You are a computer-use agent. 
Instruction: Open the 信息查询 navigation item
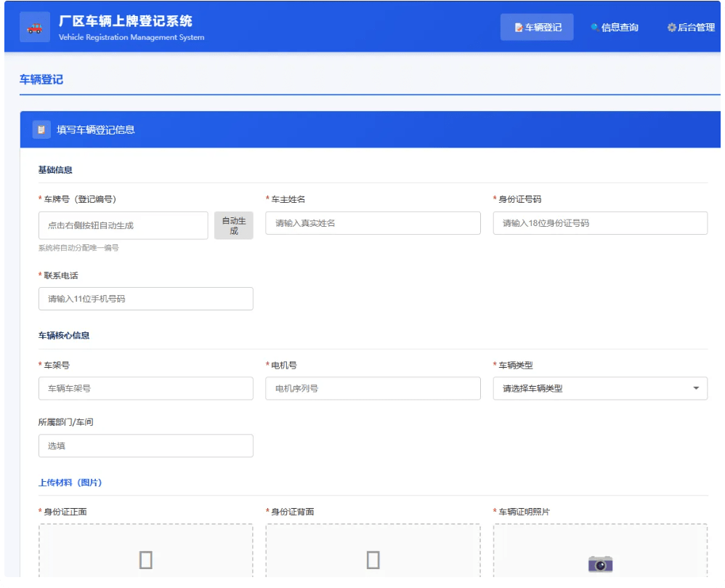(615, 28)
